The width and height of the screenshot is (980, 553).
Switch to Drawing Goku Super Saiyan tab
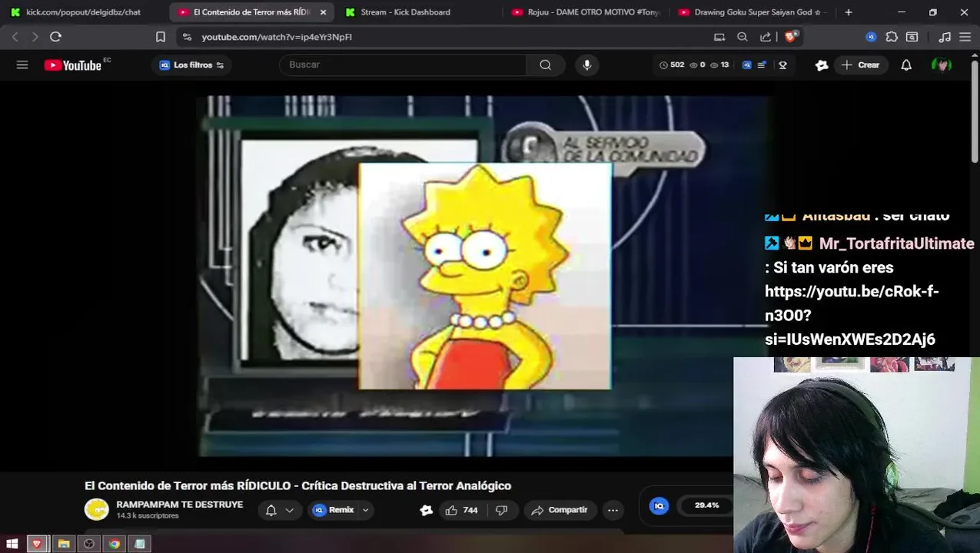tap(752, 12)
